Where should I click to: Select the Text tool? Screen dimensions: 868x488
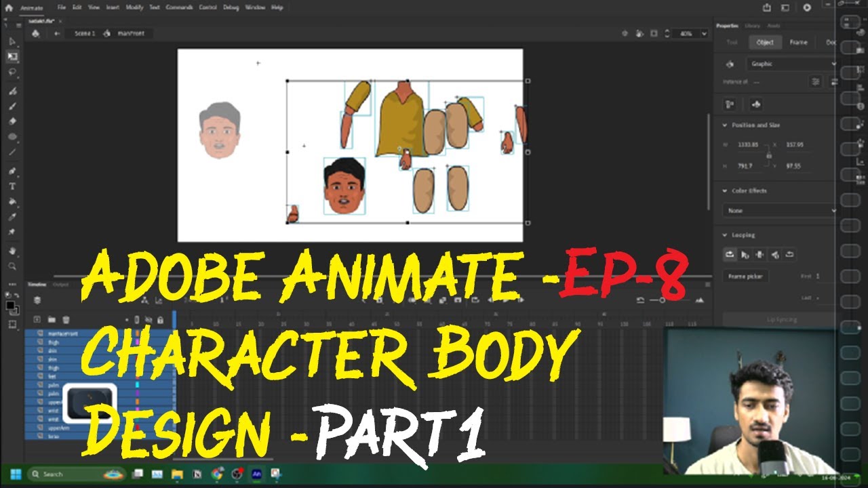[12, 186]
